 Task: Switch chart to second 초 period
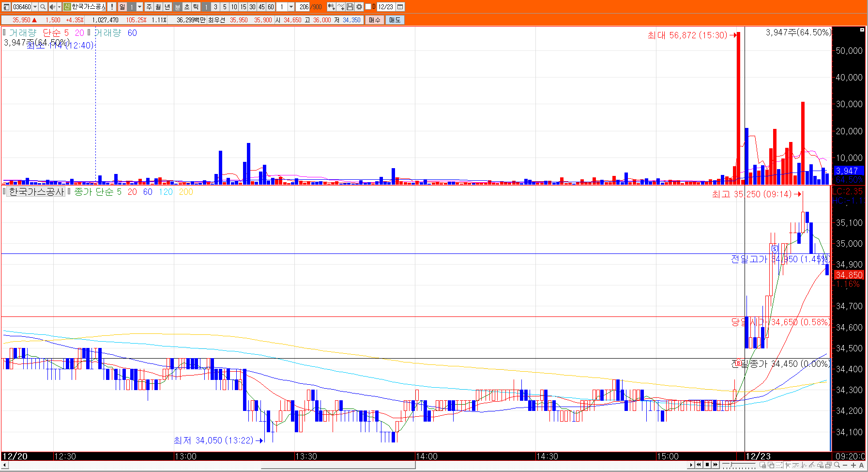[186, 7]
